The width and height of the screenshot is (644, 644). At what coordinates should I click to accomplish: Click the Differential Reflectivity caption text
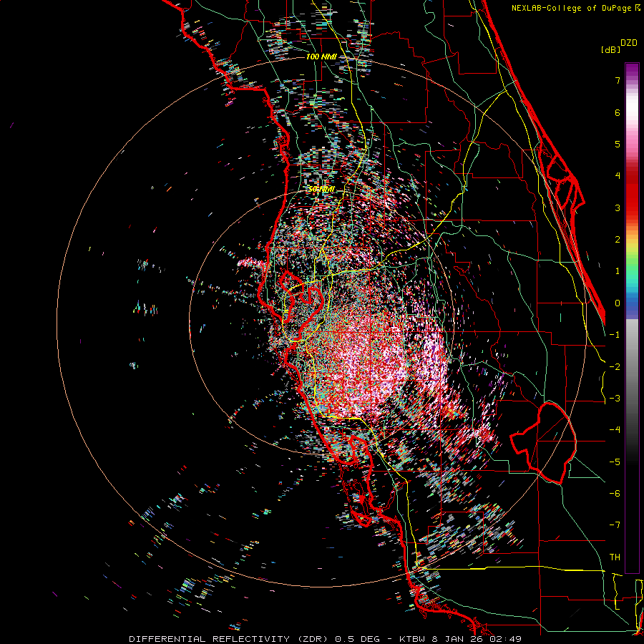tap(325, 639)
